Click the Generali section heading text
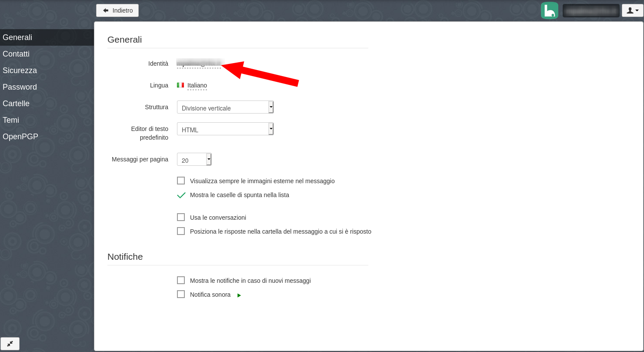This screenshot has width=644, height=352. click(x=124, y=40)
